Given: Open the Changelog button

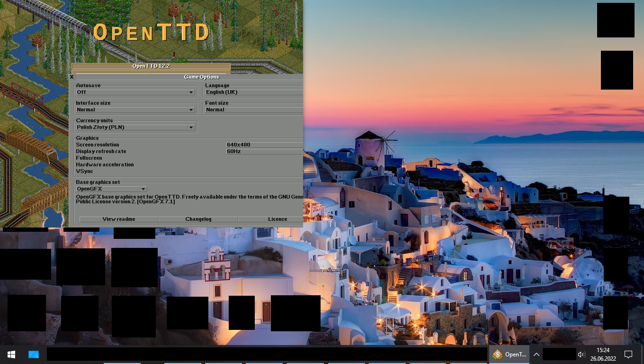Looking at the screenshot, I should 198,219.
